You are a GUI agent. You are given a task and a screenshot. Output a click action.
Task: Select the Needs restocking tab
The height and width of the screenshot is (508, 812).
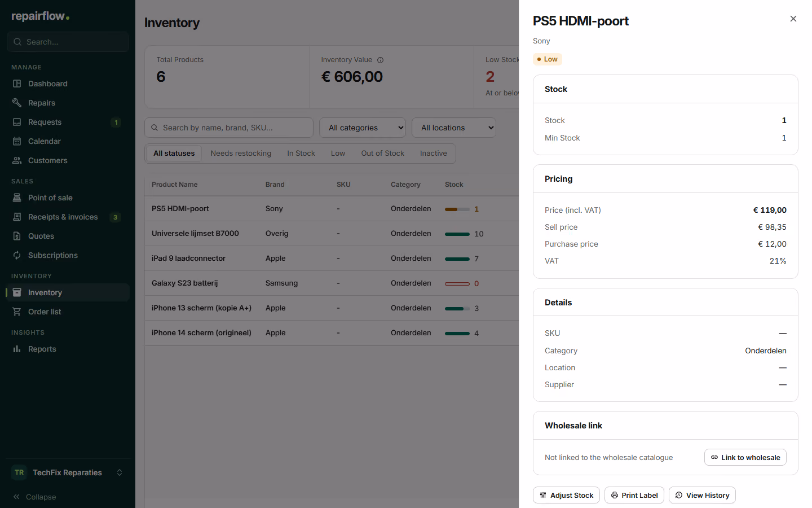(x=241, y=154)
